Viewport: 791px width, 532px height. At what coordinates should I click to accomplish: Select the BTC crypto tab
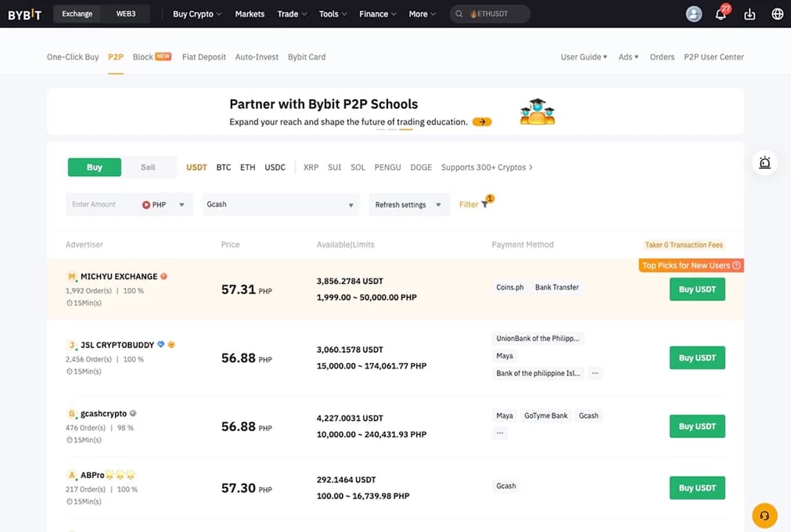[224, 167]
